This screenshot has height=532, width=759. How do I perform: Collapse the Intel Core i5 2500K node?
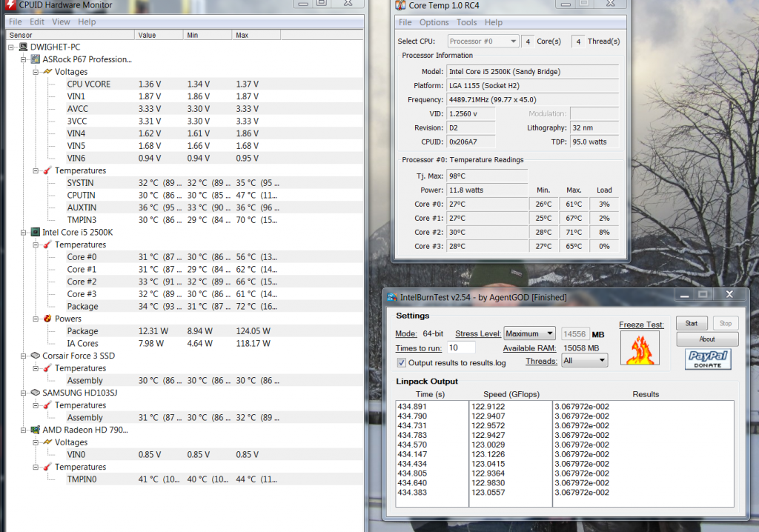pyautogui.click(x=23, y=233)
